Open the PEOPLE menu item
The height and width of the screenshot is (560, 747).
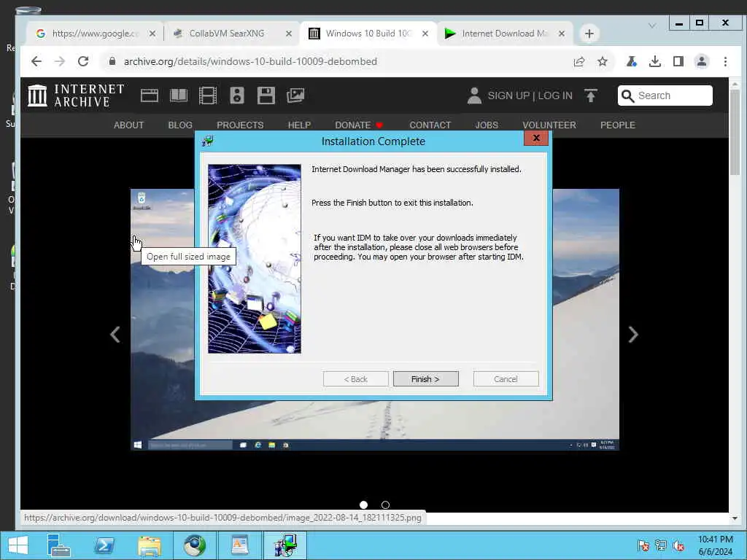pyautogui.click(x=618, y=125)
